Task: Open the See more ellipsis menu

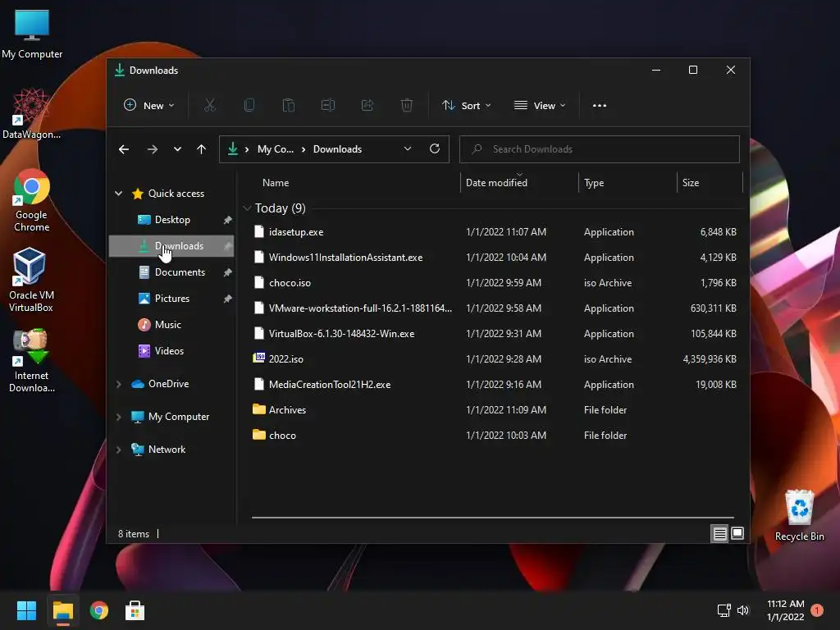Action: (600, 106)
